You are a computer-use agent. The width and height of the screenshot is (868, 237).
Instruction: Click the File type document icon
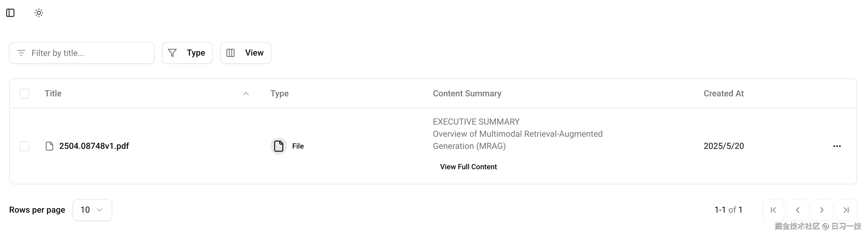click(x=278, y=146)
